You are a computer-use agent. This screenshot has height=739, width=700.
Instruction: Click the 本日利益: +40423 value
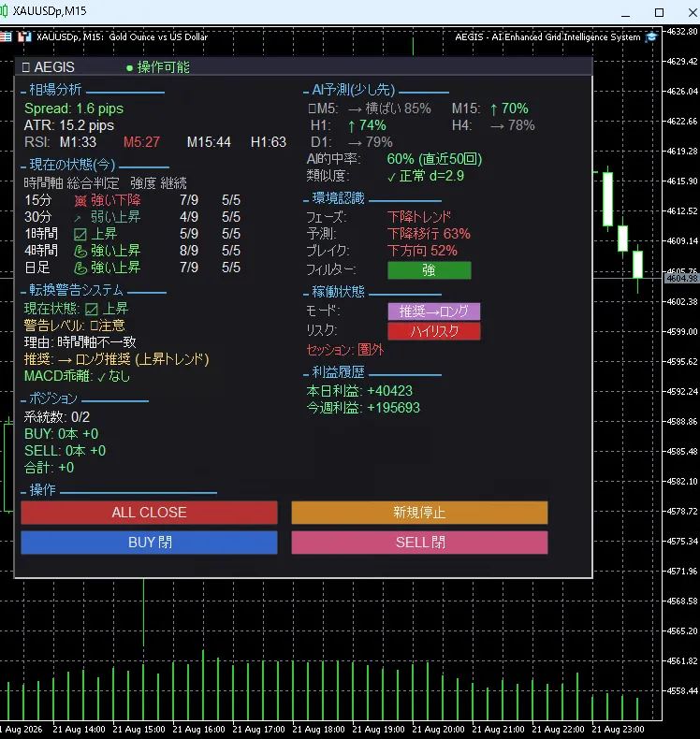pyautogui.click(x=359, y=391)
